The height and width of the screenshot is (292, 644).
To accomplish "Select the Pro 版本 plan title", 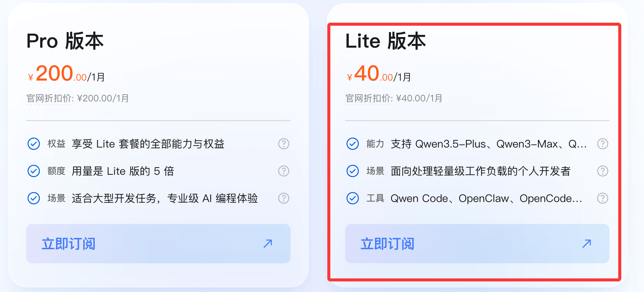I will coord(65,41).
